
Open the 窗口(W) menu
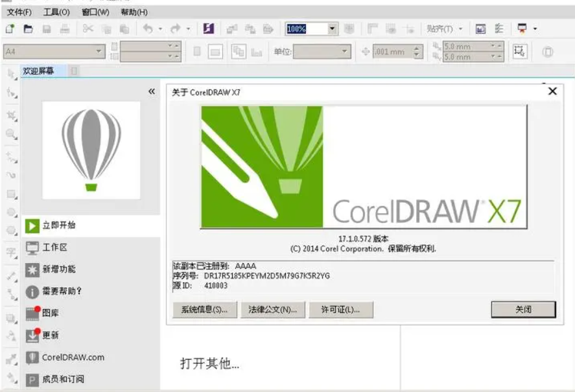95,12
